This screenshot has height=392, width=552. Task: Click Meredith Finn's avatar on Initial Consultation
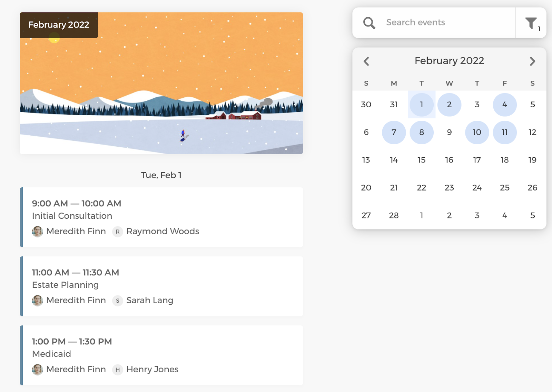37,231
